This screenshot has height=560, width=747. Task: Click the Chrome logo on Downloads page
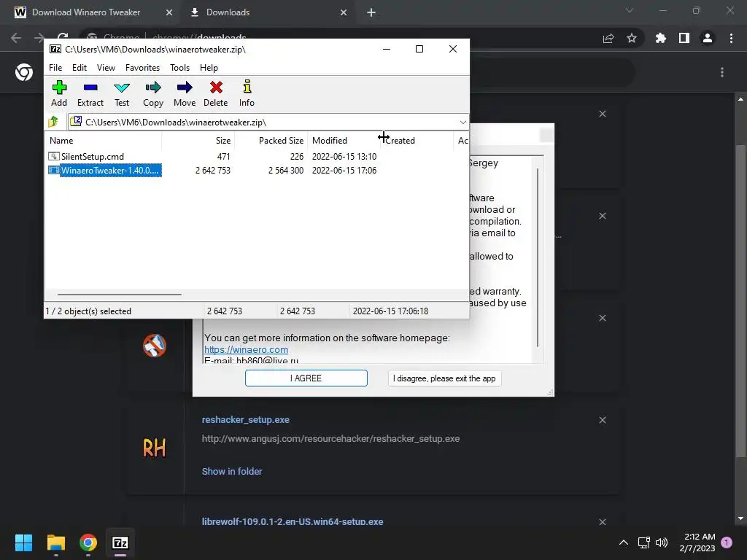(x=24, y=72)
